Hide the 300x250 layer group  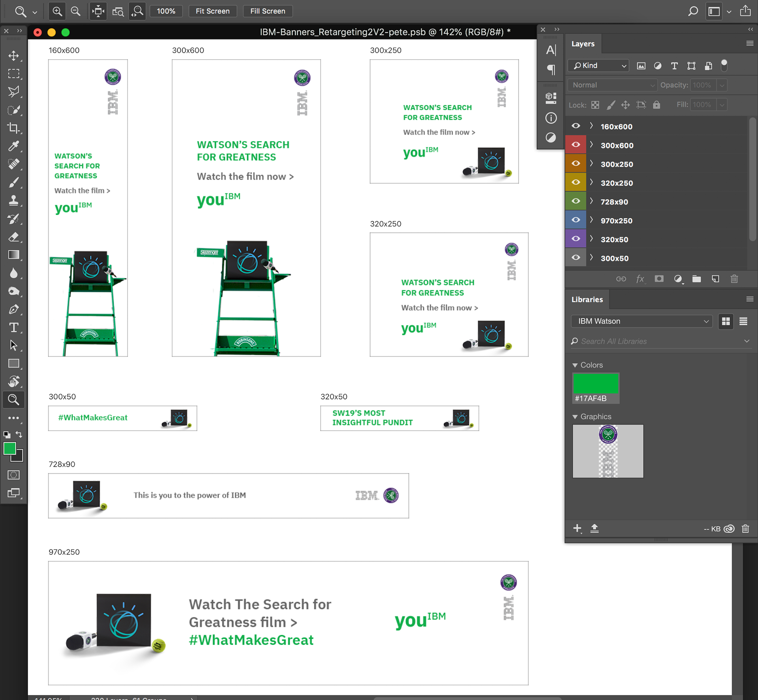coord(576,163)
